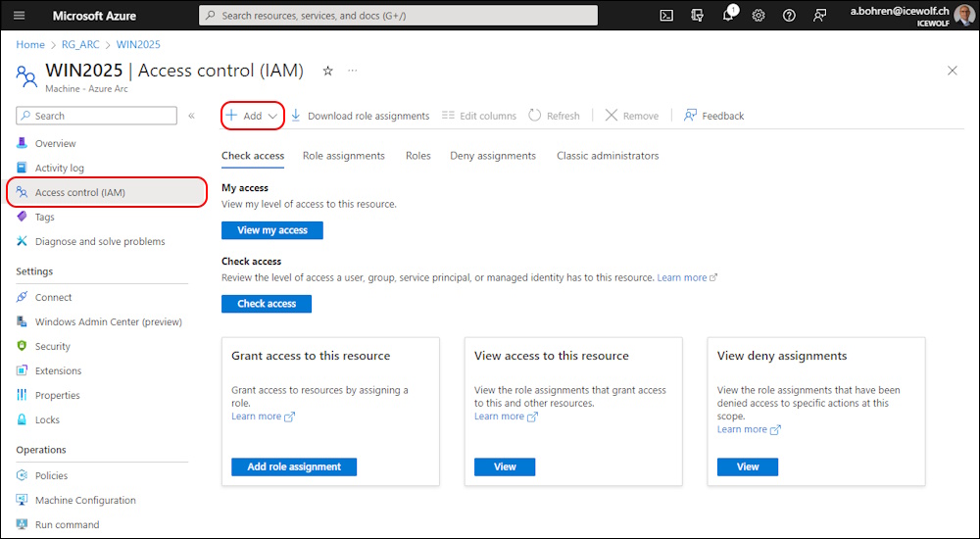The image size is (980, 539).
Task: Expand the Add dropdown
Action: pyautogui.click(x=253, y=116)
